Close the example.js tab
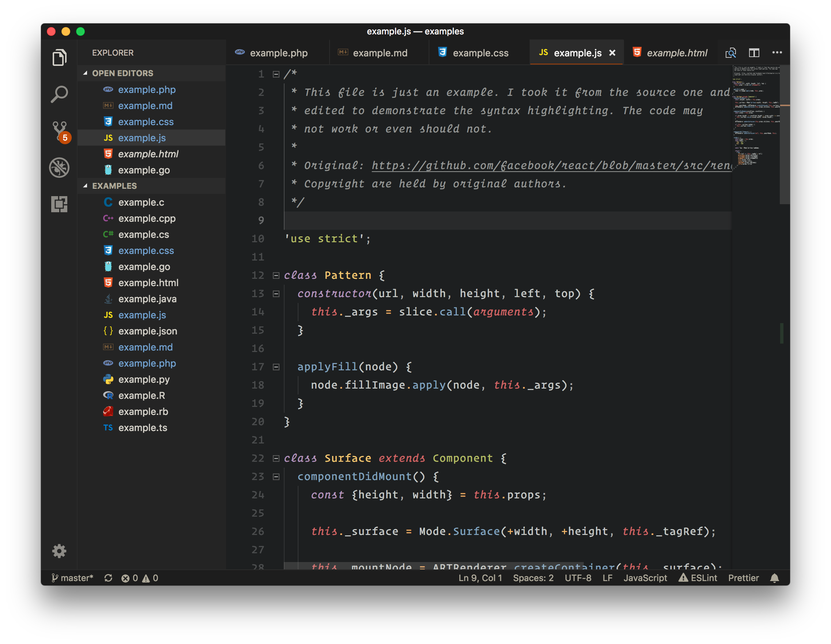 click(612, 53)
